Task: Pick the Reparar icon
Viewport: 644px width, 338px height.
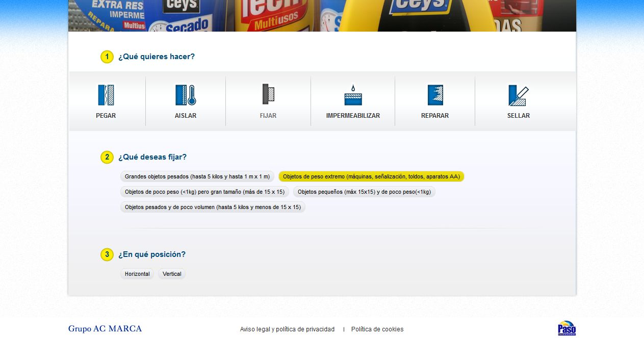Action: (x=435, y=95)
